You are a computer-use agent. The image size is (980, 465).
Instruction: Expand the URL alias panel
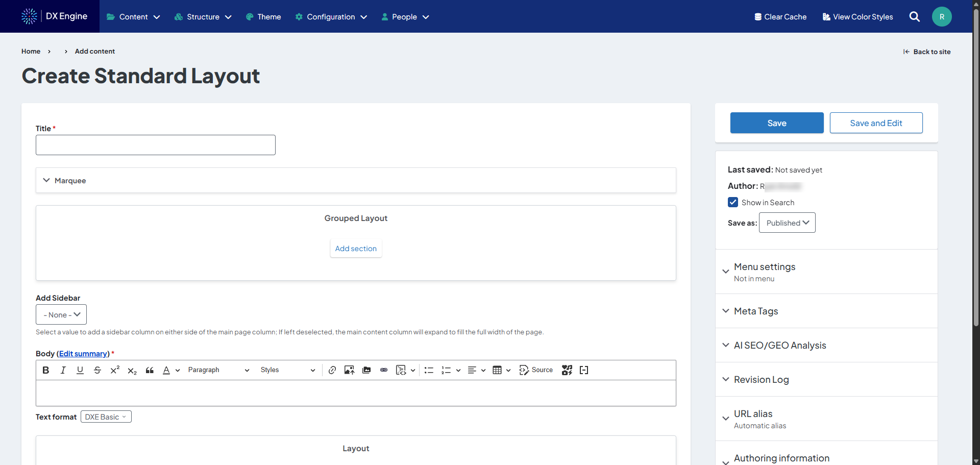click(x=826, y=419)
